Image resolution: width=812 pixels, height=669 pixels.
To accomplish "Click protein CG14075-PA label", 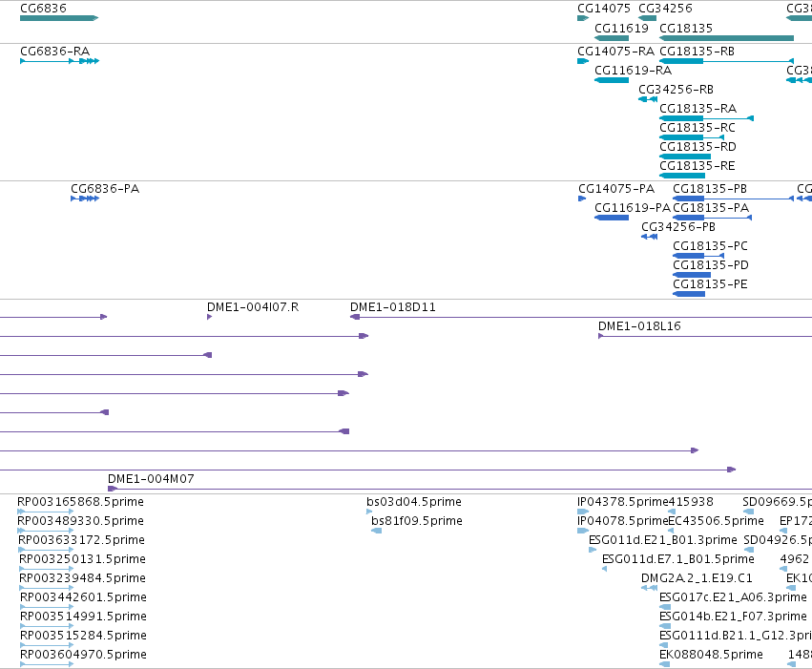I will (616, 189).
